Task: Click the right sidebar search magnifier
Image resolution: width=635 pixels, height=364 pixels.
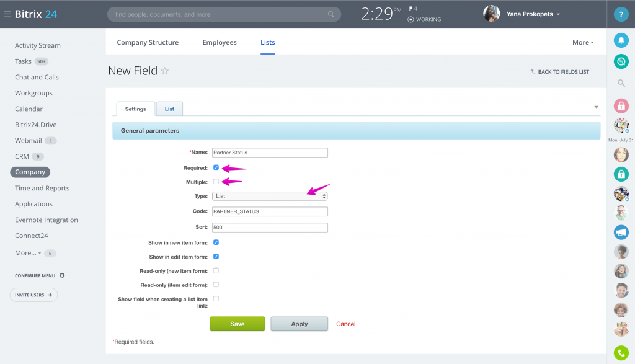Action: (621, 83)
